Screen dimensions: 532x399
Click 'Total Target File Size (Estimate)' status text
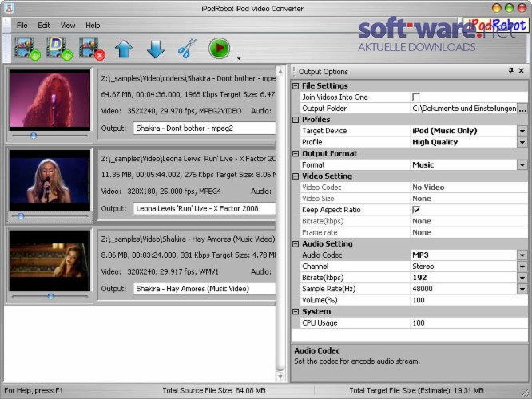point(416,390)
